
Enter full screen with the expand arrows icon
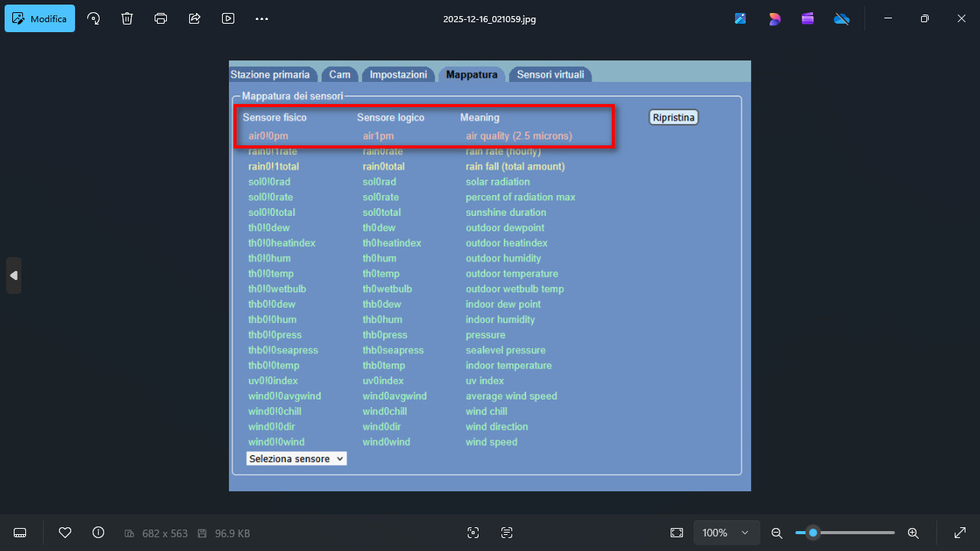(x=959, y=533)
